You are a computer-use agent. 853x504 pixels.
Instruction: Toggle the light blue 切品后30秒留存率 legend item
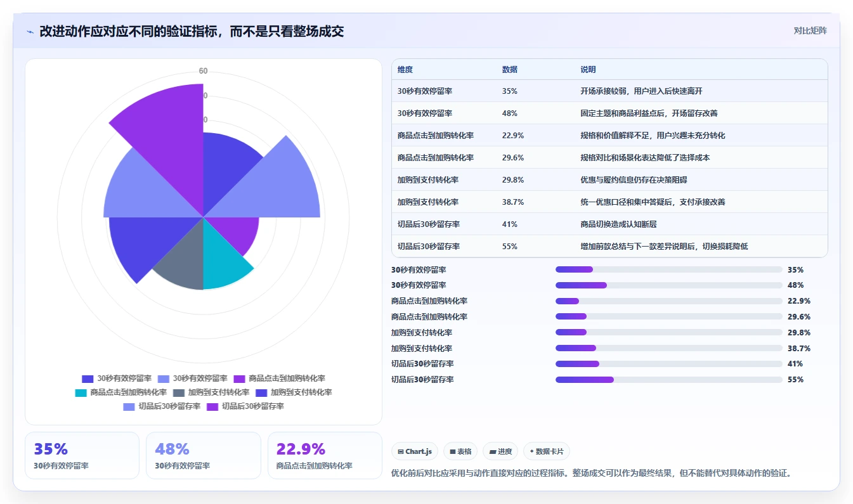coord(162,406)
